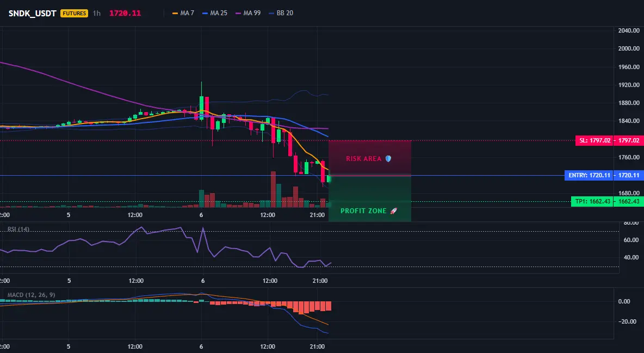644x353 pixels.
Task: Toggle the MA 99 legend entry
Action: tap(248, 13)
